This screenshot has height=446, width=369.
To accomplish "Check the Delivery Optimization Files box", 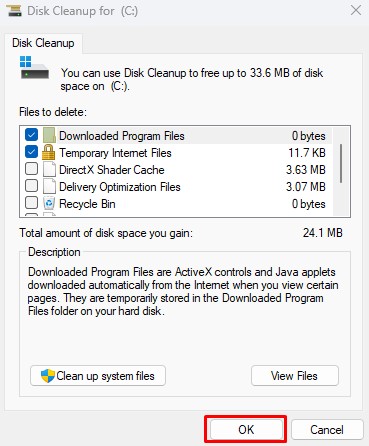I will tap(31, 186).
